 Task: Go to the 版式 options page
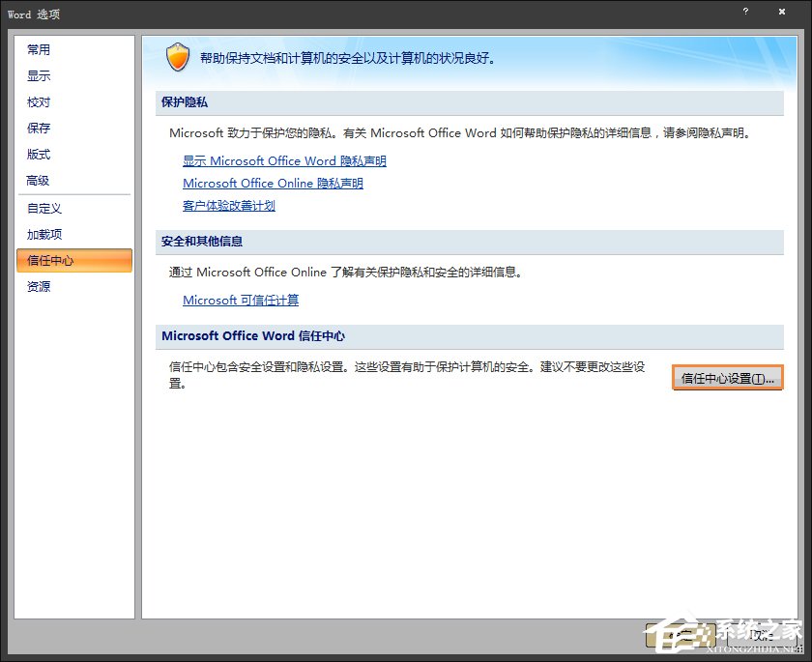(x=39, y=154)
